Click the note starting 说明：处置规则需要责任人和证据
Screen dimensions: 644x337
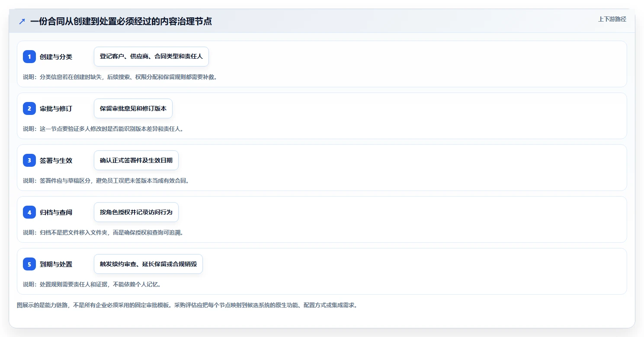coord(92,284)
